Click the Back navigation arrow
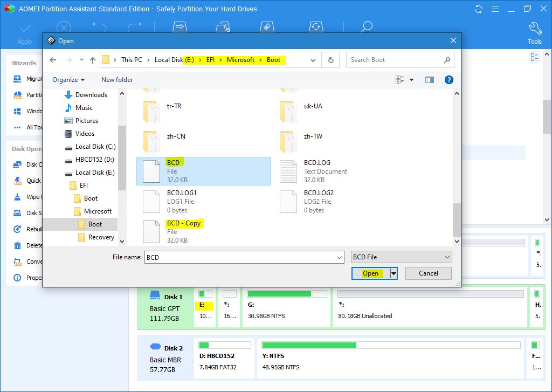Screen dimensions: 552x392 coord(53,60)
